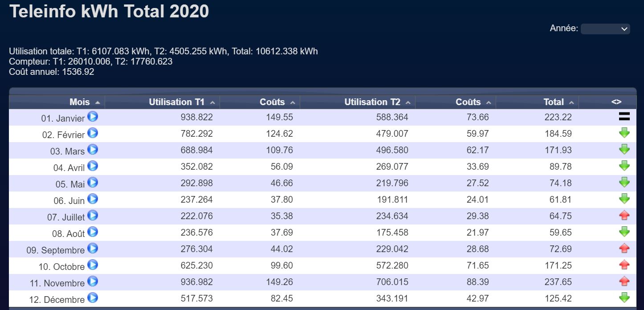
Task: Click the second Coûts column header
Action: tap(468, 102)
